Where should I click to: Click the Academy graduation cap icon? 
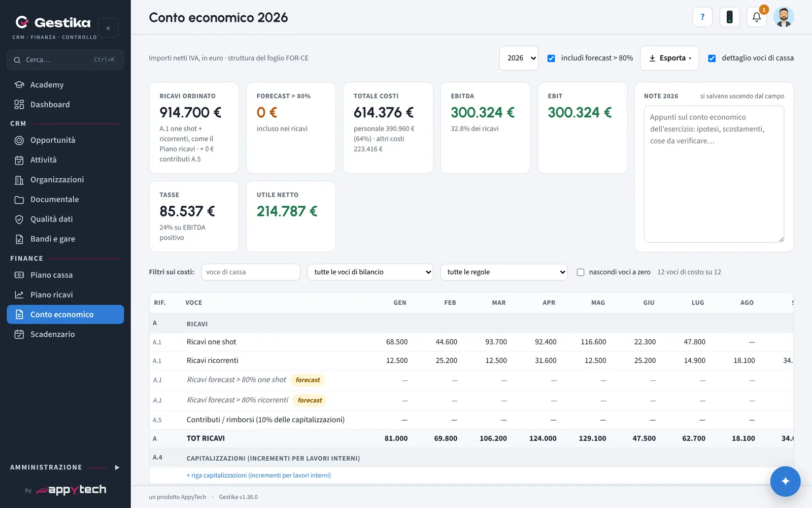tap(19, 84)
